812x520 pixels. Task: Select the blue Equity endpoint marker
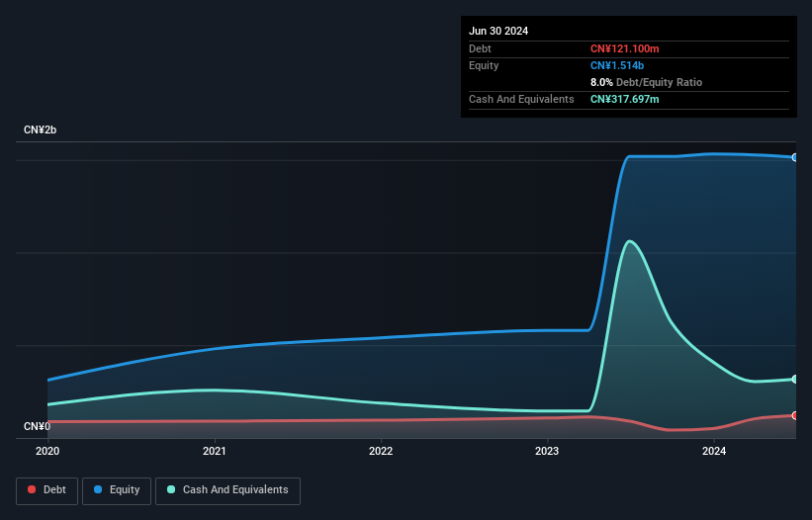(x=795, y=157)
